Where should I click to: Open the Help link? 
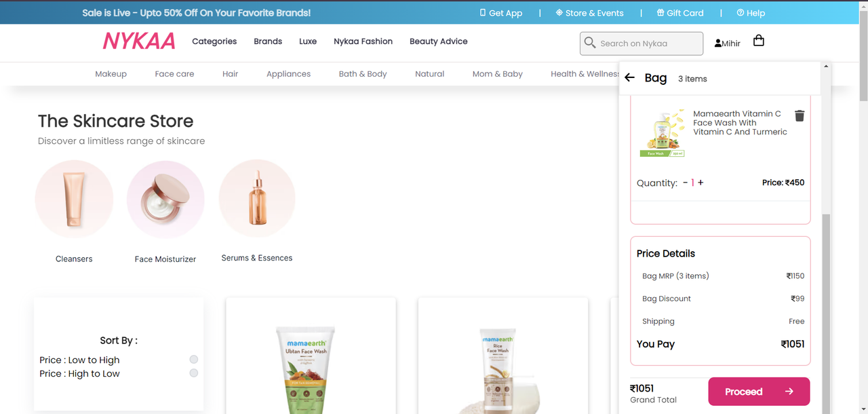[751, 13]
